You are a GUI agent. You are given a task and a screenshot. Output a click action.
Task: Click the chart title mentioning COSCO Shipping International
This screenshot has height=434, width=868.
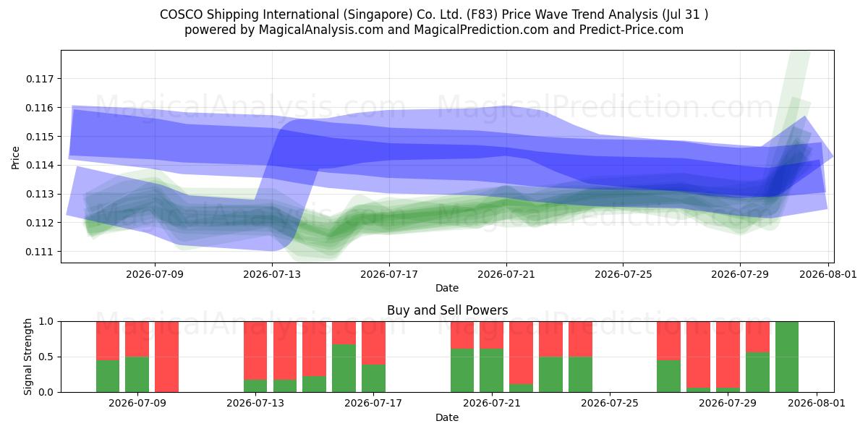434,14
